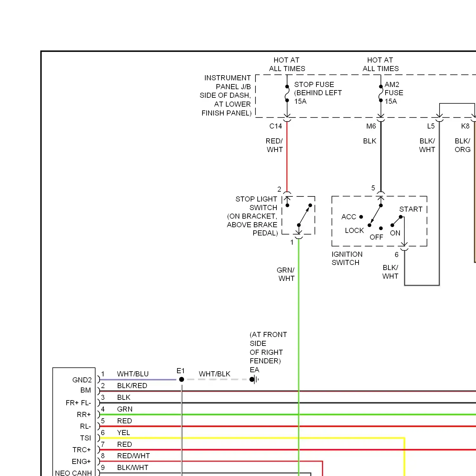Click the BM terminal name
Viewport: 476px width, 476px height.
tap(86, 390)
